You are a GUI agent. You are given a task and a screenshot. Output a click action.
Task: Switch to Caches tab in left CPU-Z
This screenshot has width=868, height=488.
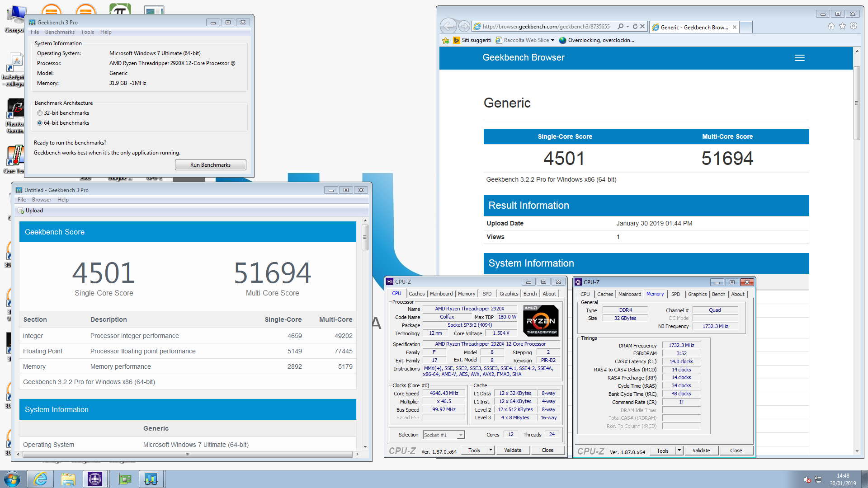click(416, 294)
